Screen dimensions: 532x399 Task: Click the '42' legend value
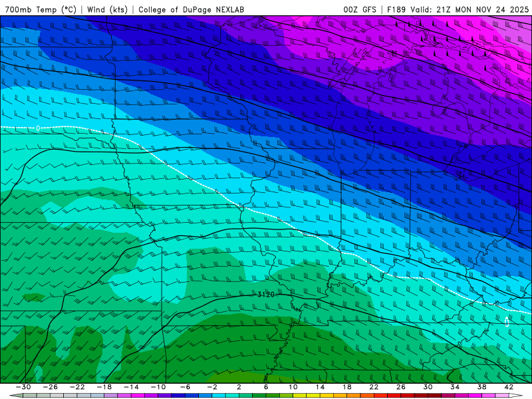click(x=509, y=387)
